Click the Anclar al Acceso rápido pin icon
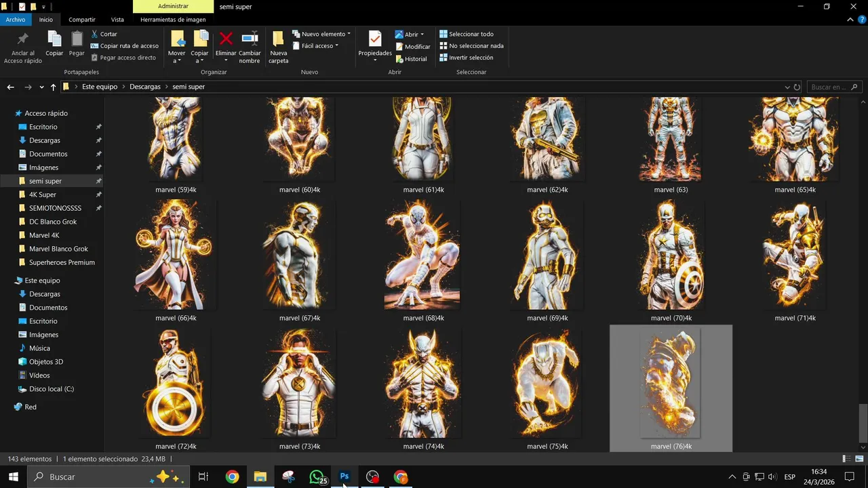Screen dimensions: 868x488 point(22,39)
